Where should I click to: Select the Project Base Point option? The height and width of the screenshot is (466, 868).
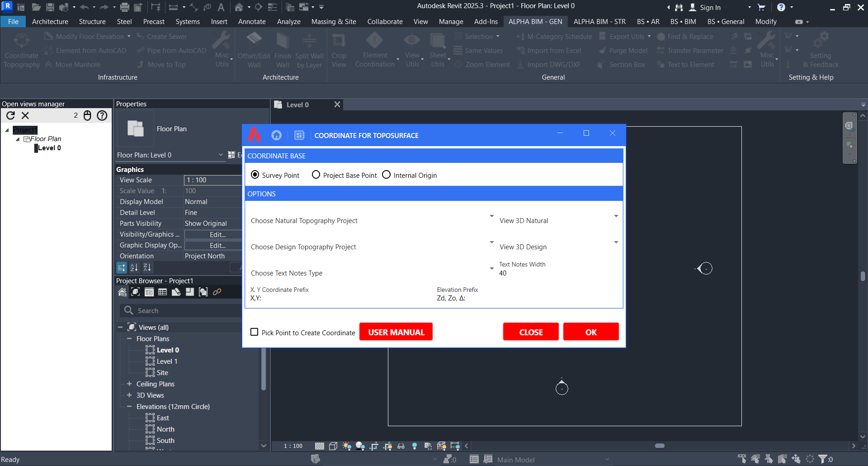pyautogui.click(x=316, y=175)
